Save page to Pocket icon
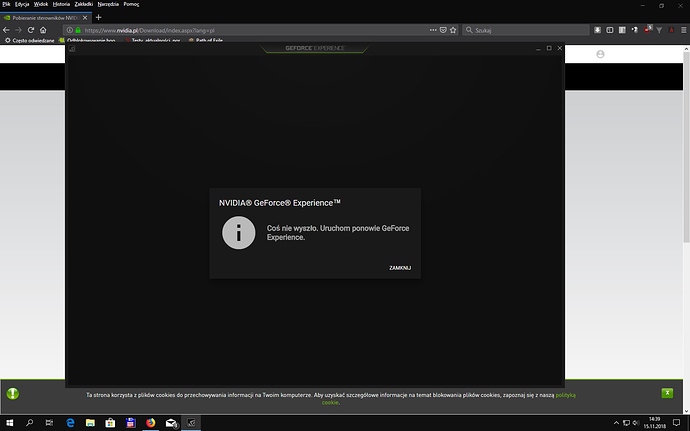 [443, 30]
